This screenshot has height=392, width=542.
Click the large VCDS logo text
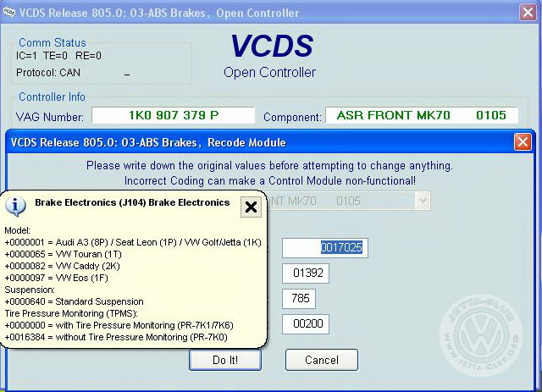[x=272, y=46]
